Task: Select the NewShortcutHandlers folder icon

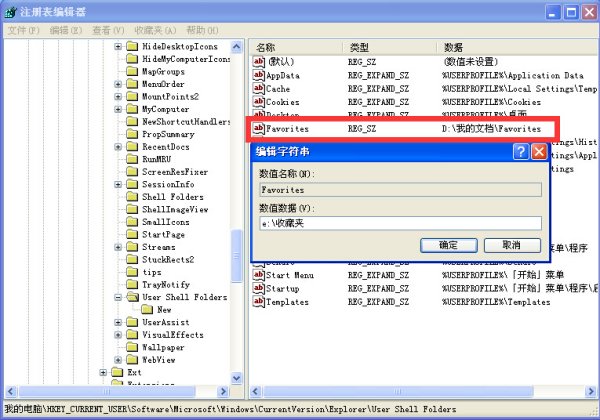Action: tap(132, 122)
